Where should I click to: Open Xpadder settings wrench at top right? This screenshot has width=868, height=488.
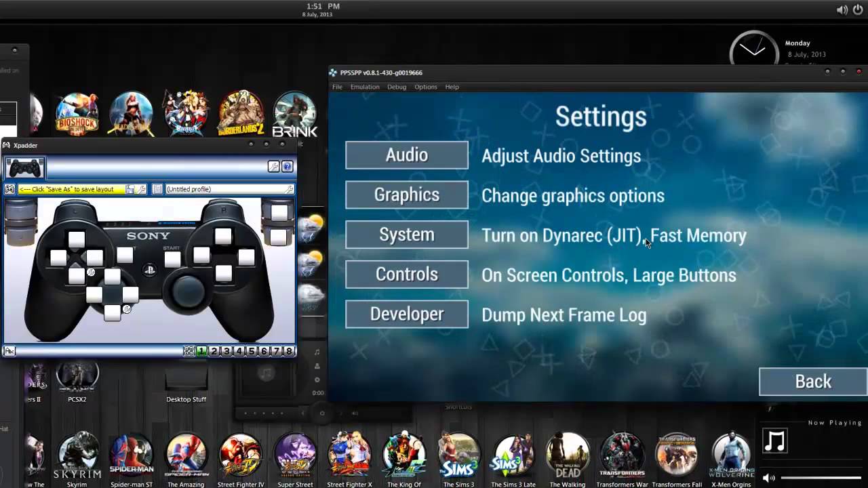click(273, 167)
